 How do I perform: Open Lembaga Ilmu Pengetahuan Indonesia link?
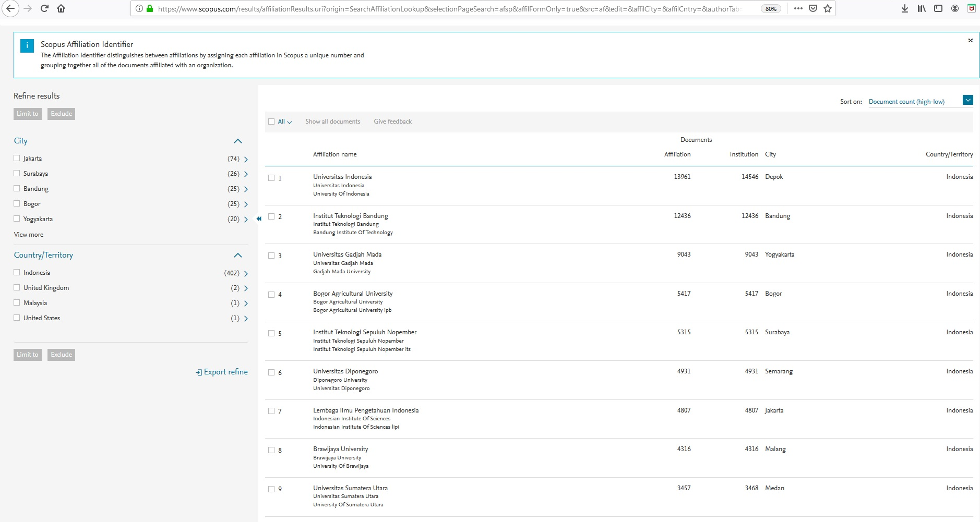(366, 410)
